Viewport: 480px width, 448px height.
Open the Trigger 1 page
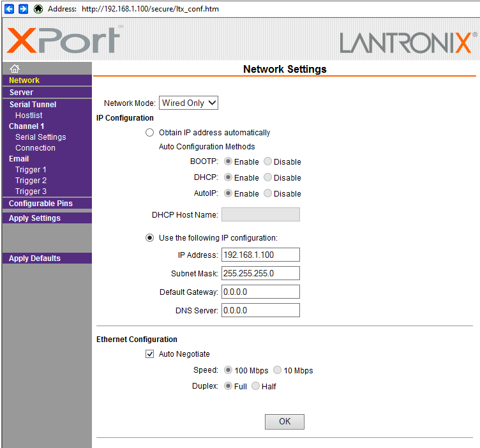tap(31, 170)
